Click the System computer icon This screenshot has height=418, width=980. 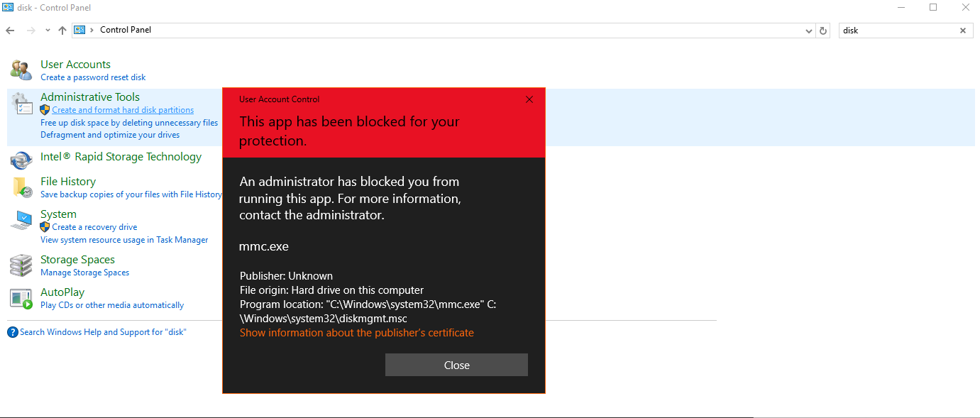[x=21, y=220]
